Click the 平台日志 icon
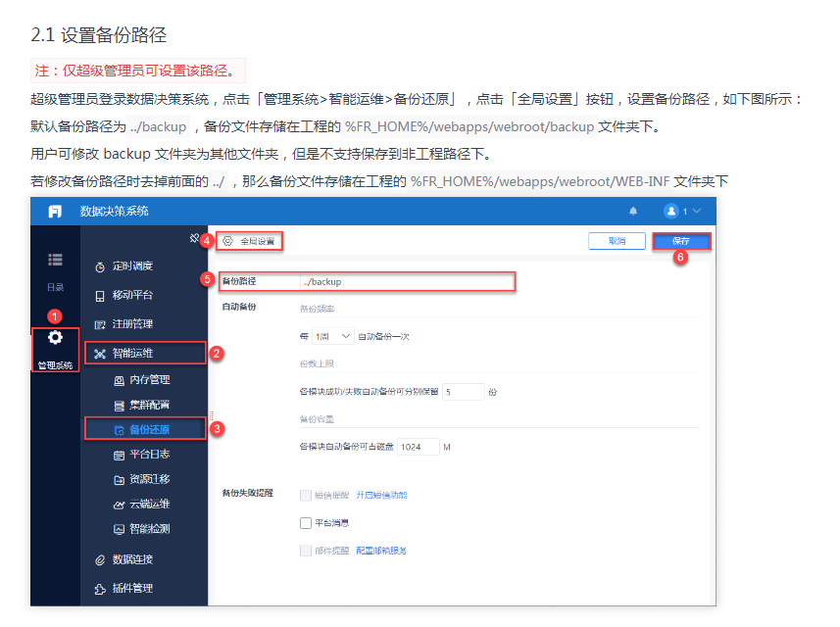 119,456
